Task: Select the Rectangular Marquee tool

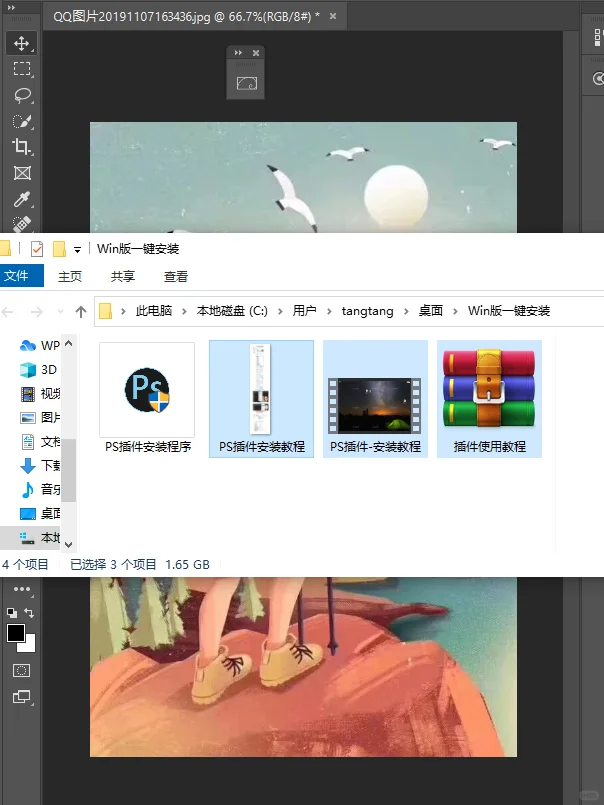Action: click(22, 69)
